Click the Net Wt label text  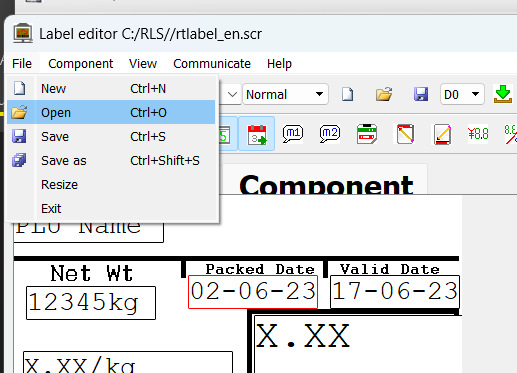tap(92, 273)
